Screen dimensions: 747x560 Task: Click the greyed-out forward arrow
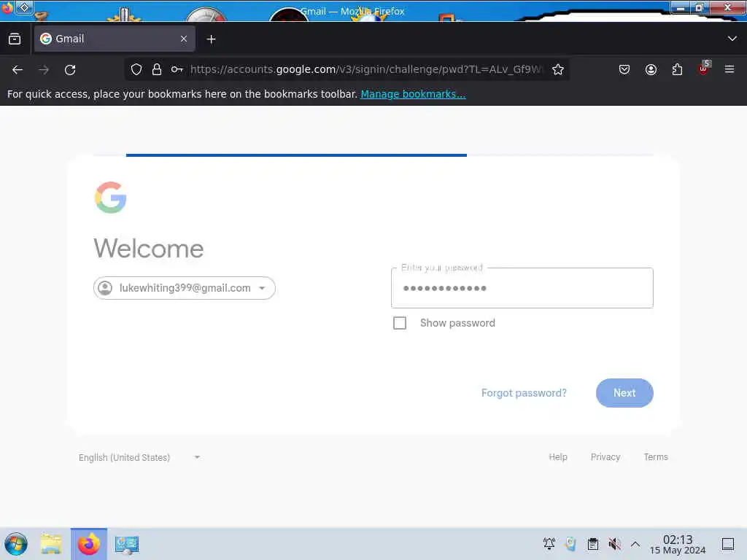44,70
